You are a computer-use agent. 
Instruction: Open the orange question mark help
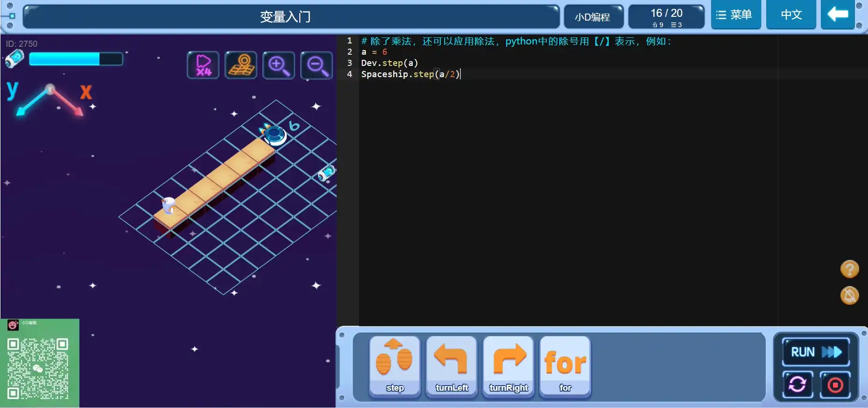[x=849, y=269]
